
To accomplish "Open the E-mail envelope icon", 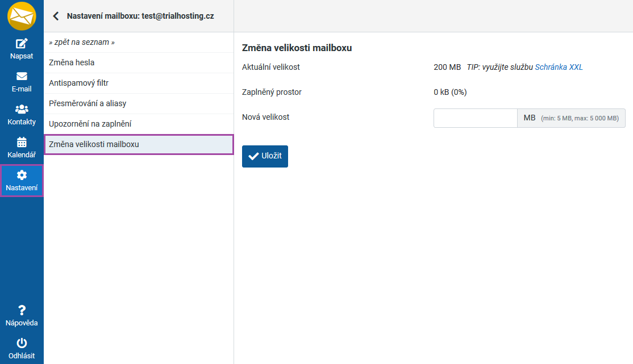I will tap(22, 77).
